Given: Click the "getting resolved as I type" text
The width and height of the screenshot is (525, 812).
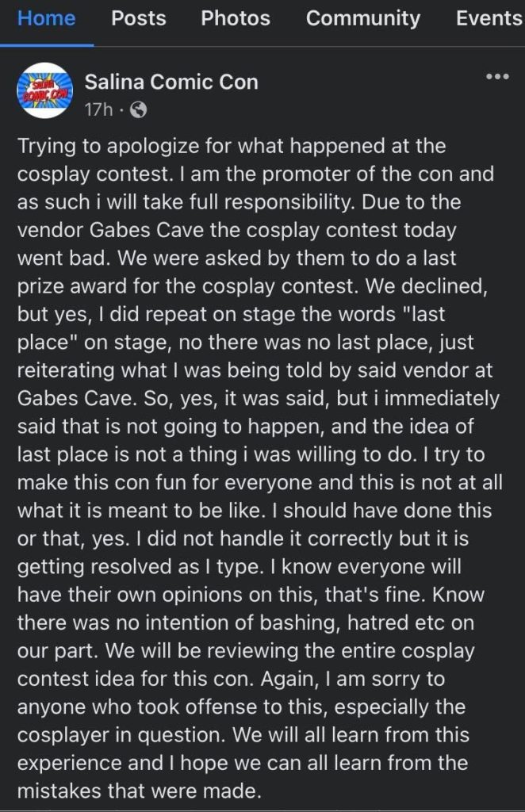Looking at the screenshot, I should (x=140, y=567).
